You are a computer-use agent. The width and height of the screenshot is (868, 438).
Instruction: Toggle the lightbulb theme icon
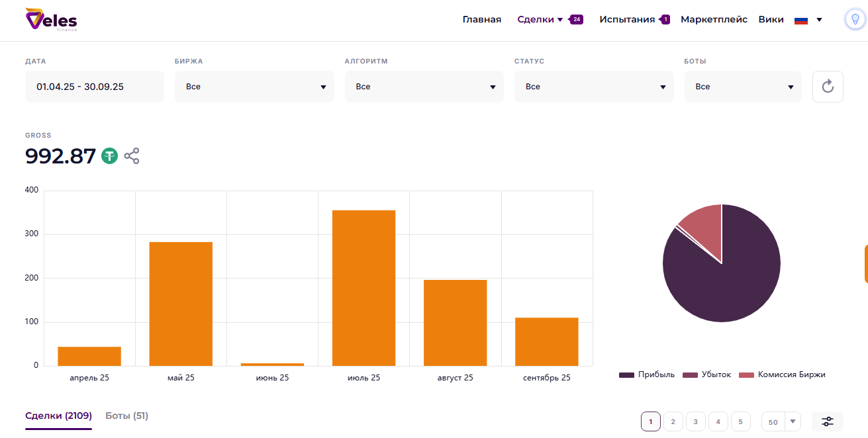[x=855, y=19]
